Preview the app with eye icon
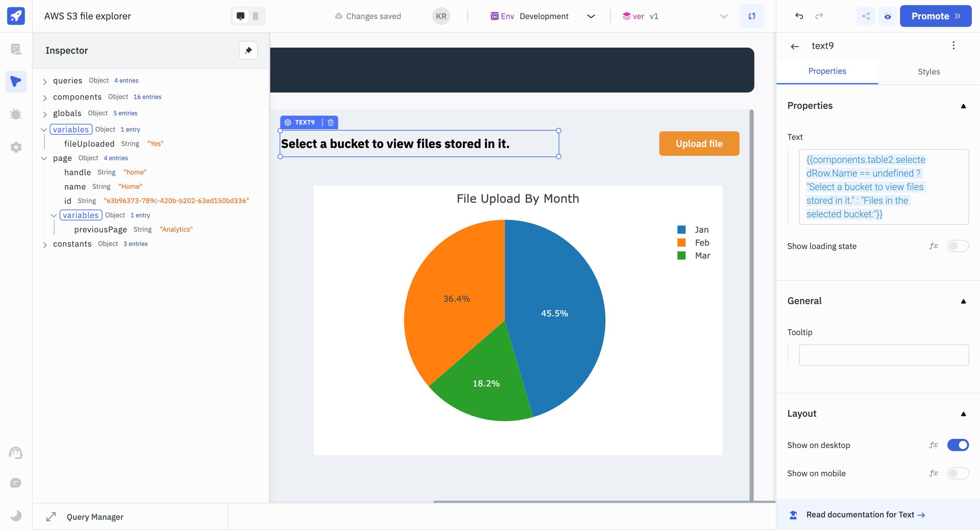The height and width of the screenshot is (530, 980). coord(887,16)
